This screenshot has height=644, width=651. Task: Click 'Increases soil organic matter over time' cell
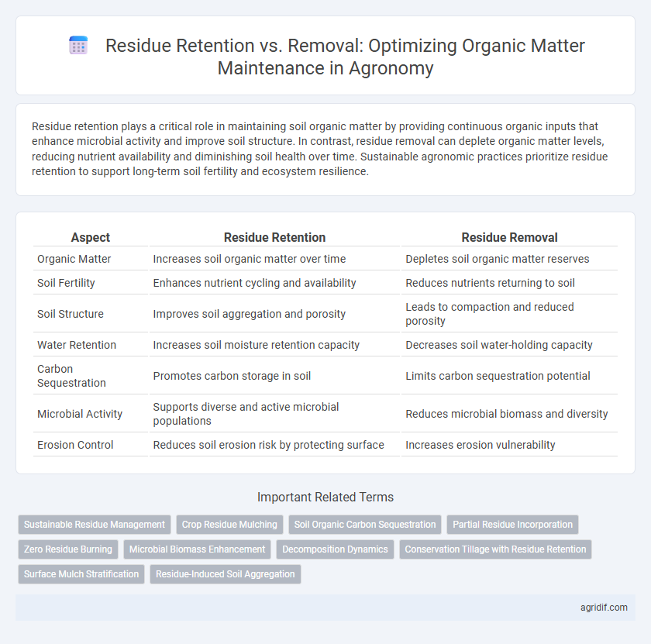(x=274, y=259)
